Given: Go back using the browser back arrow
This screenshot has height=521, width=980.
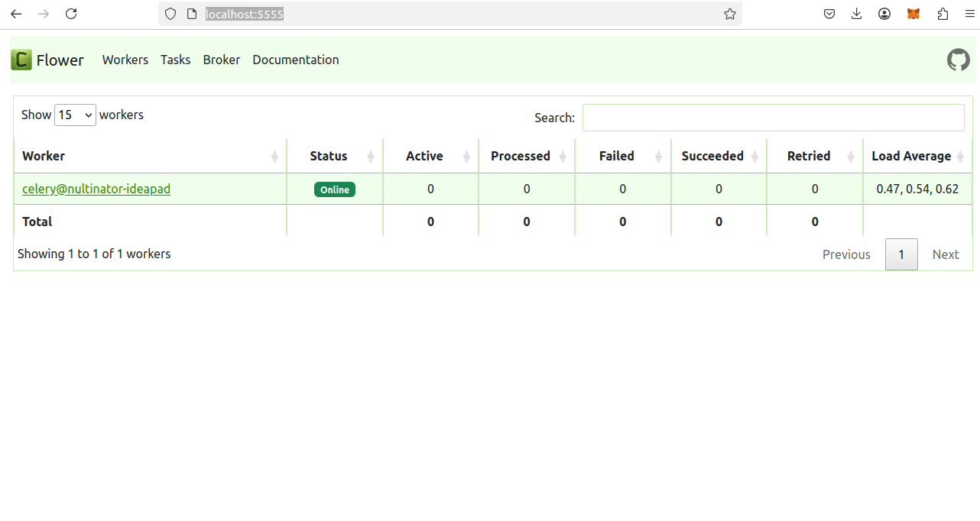Looking at the screenshot, I should [16, 14].
